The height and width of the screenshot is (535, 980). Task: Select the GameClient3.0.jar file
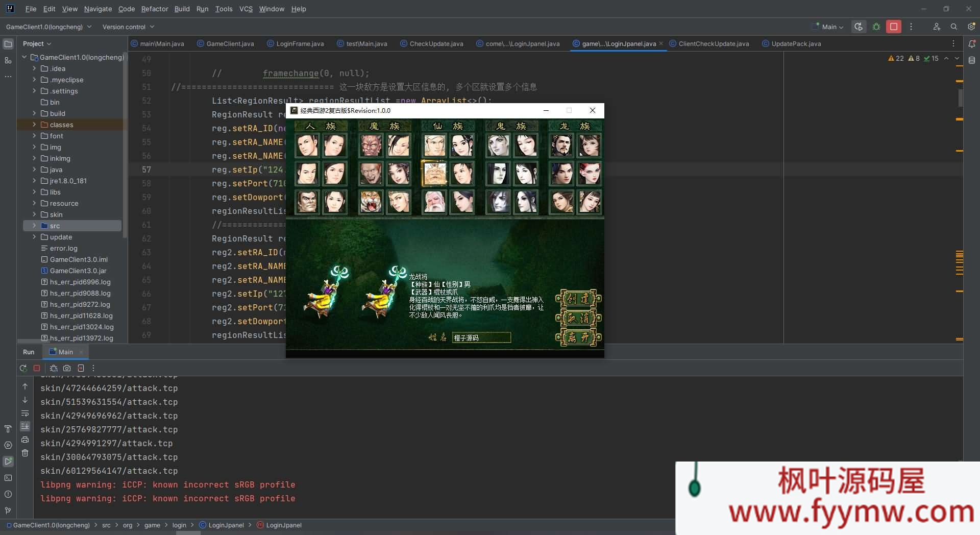(x=78, y=271)
